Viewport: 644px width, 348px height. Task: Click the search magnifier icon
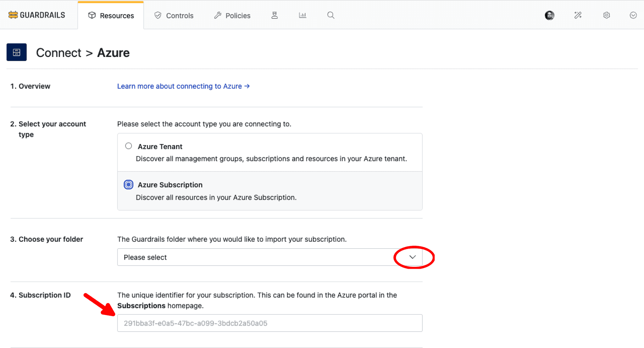[330, 15]
